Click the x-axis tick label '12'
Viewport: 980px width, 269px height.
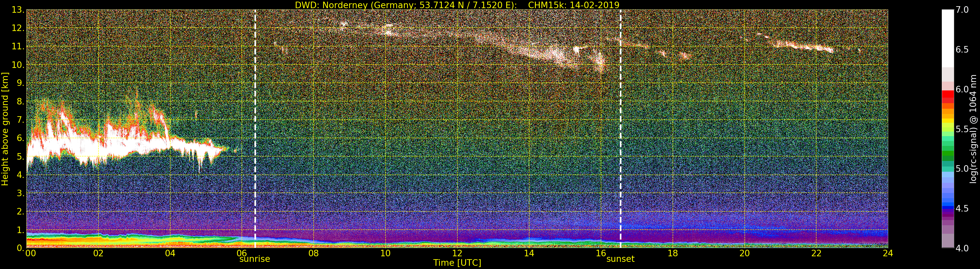pos(457,253)
